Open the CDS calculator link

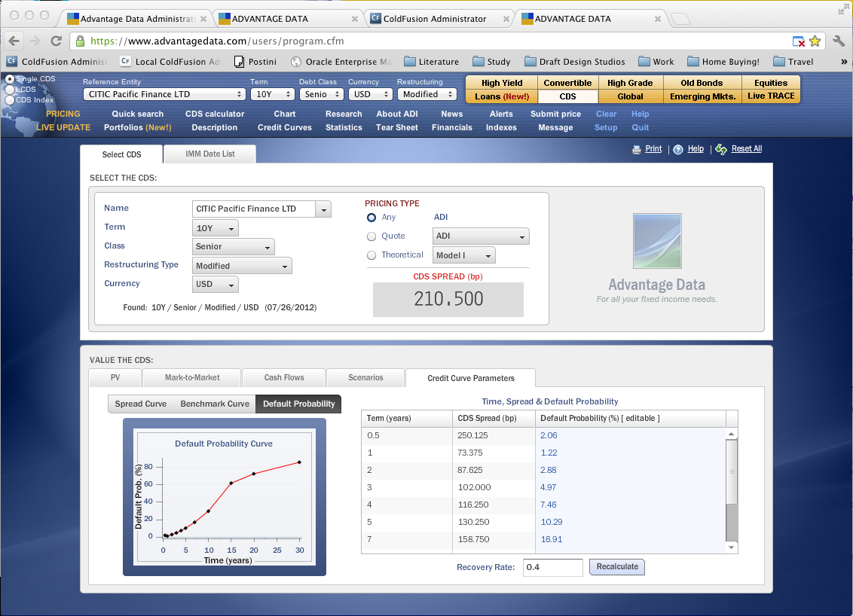click(215, 114)
